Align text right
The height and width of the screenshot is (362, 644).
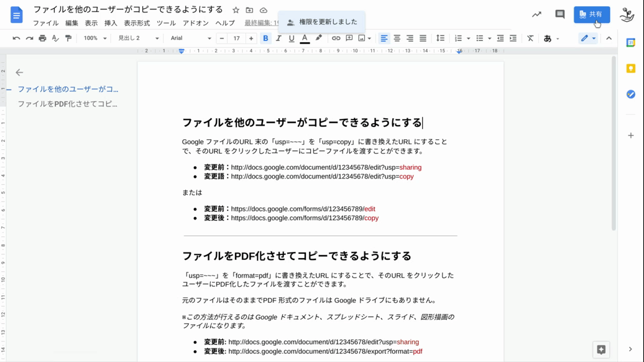coord(410,38)
